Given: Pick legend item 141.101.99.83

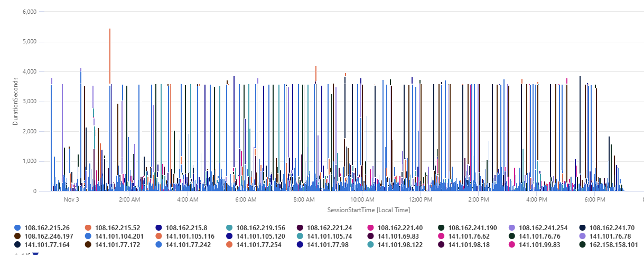Looking at the screenshot, I should pos(534,244).
